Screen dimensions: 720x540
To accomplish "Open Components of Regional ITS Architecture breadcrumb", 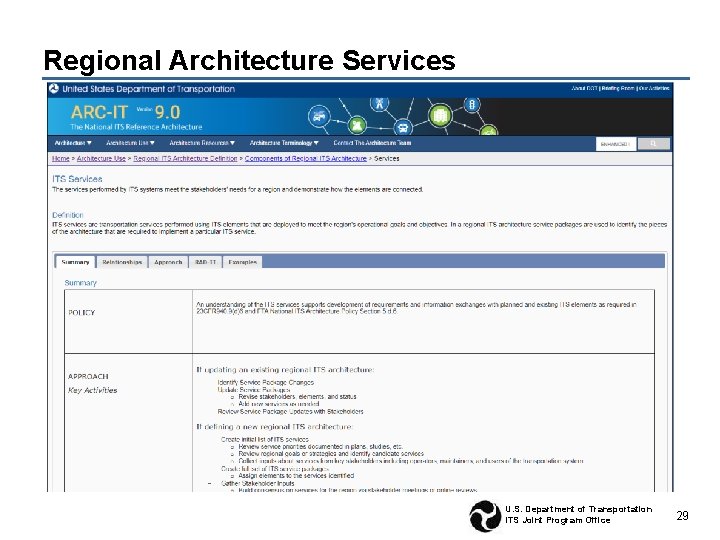I will pyautogui.click(x=306, y=158).
